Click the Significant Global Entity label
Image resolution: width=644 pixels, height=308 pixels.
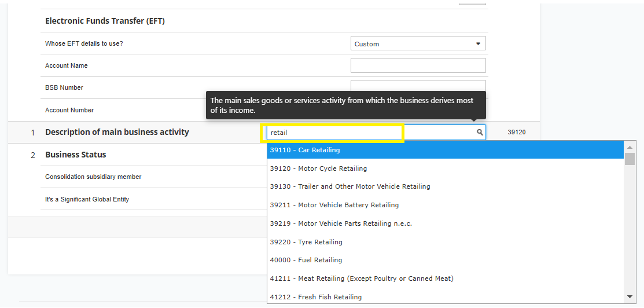click(x=87, y=199)
